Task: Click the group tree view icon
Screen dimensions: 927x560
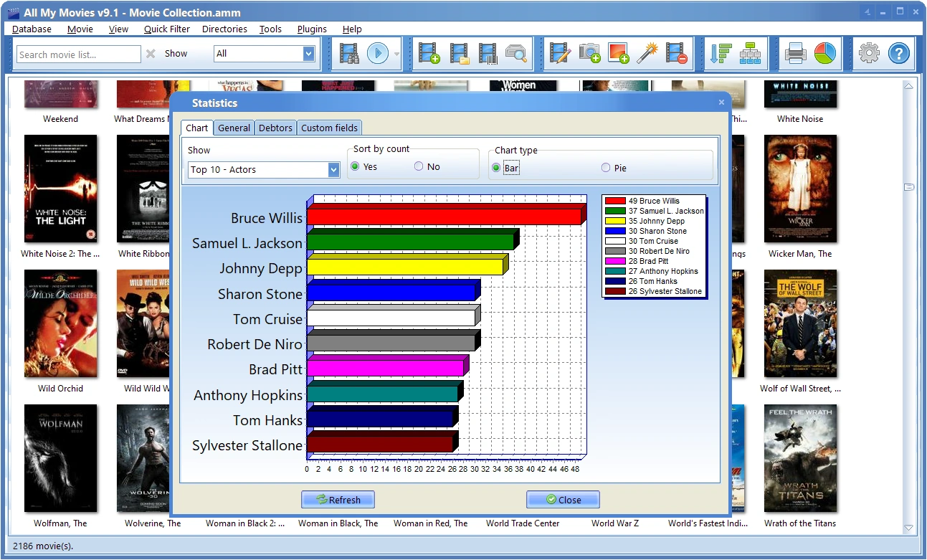Action: (750, 54)
